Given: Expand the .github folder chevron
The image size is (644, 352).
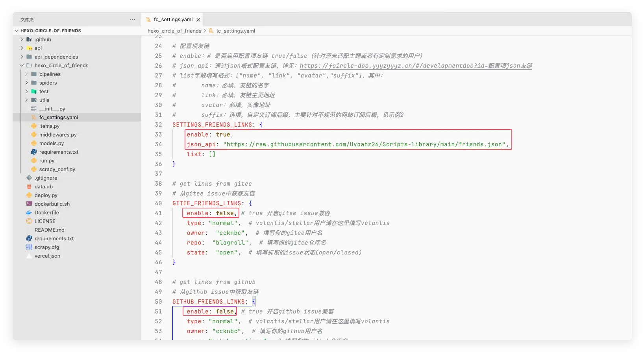Looking at the screenshot, I should (22, 39).
